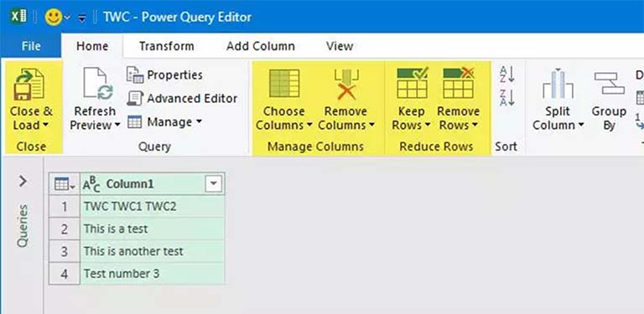This screenshot has height=314, width=644.
Task: Sort ascending with A-Z icon
Action: [506, 75]
